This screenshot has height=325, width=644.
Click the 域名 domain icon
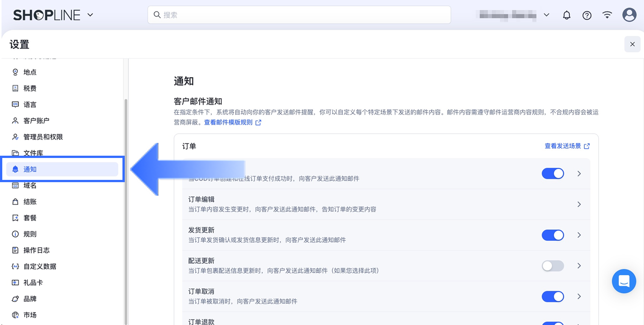point(15,186)
